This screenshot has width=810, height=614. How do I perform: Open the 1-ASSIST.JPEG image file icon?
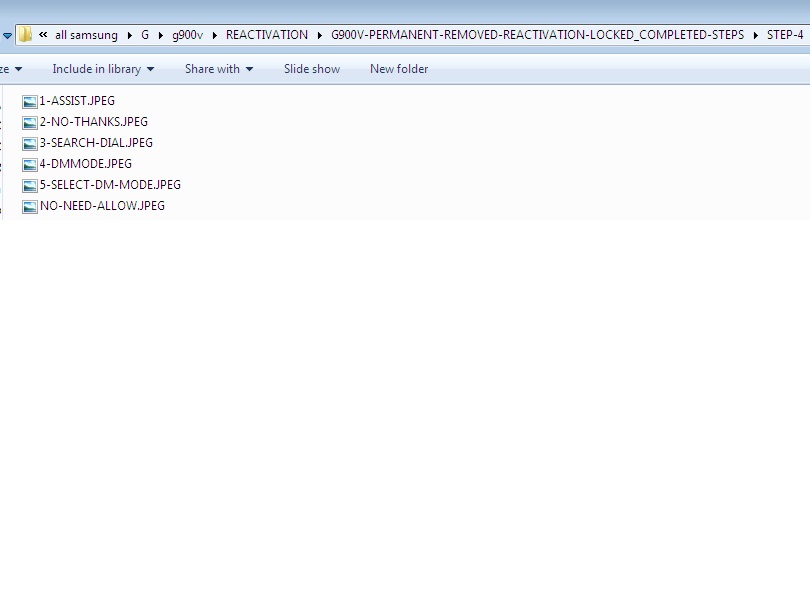coord(30,101)
